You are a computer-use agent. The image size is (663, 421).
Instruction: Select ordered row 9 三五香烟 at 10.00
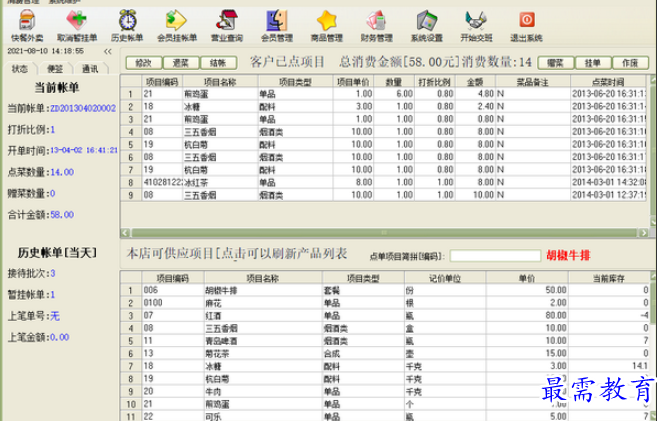click(x=384, y=195)
